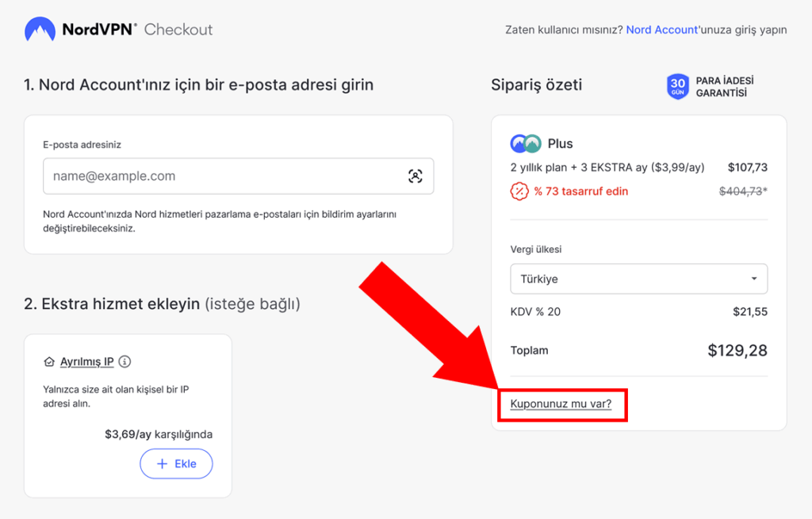Click the % 73 tasarruf edin label
812x519 pixels.
(x=580, y=191)
